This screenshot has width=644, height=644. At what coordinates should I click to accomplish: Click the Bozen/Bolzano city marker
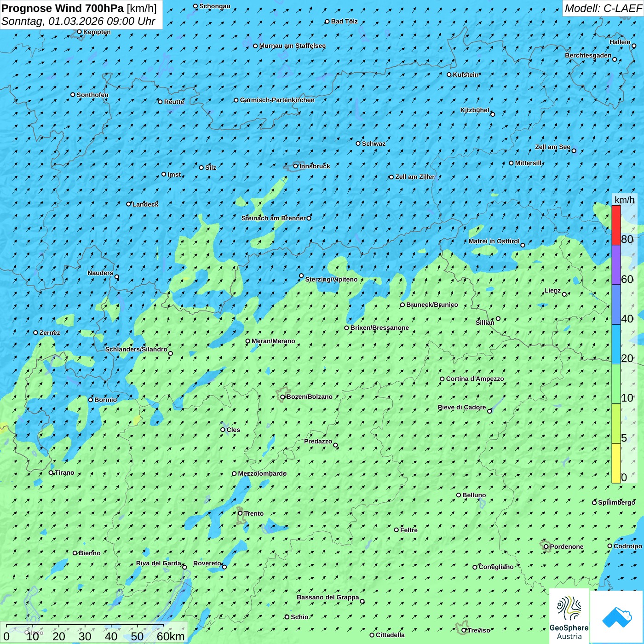tap(283, 397)
